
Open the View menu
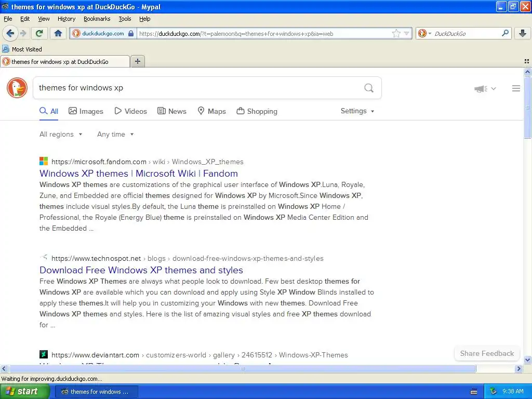click(x=44, y=19)
